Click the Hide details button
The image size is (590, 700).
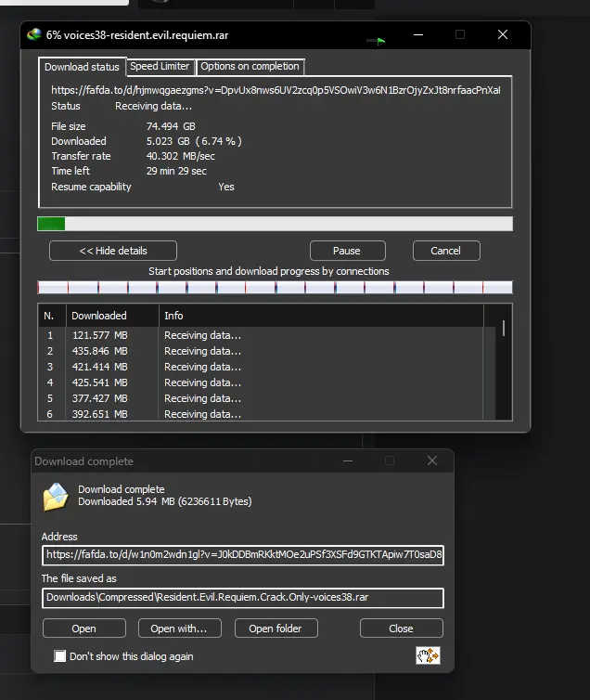pyautogui.click(x=113, y=251)
